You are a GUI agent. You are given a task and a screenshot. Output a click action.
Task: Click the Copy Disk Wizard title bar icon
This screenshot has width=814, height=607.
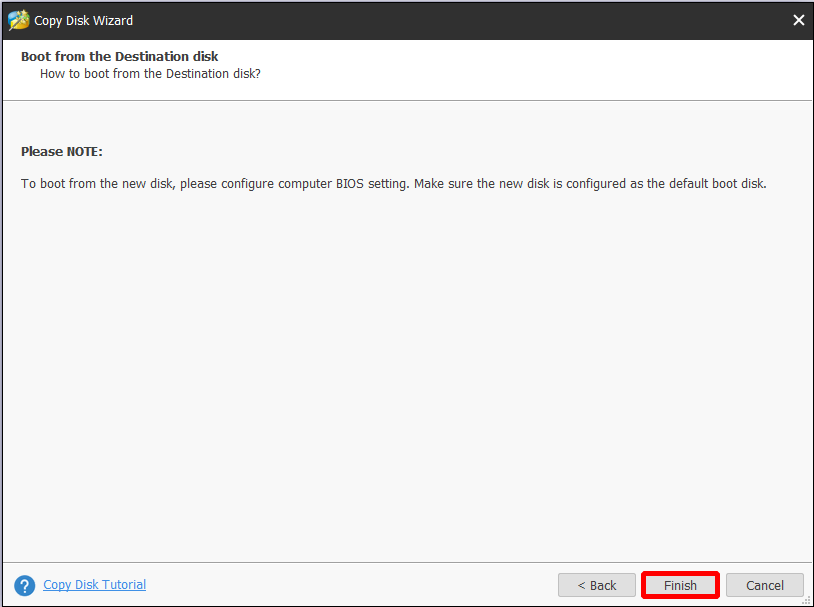point(19,20)
